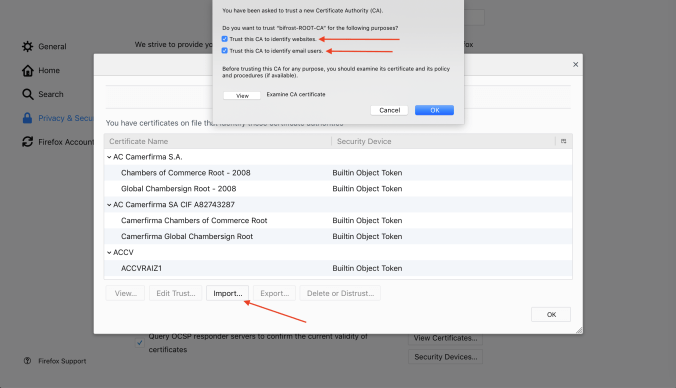Image resolution: width=676 pixels, height=388 pixels.
Task: Collapse the ACCV certificate group
Action: [x=109, y=253]
